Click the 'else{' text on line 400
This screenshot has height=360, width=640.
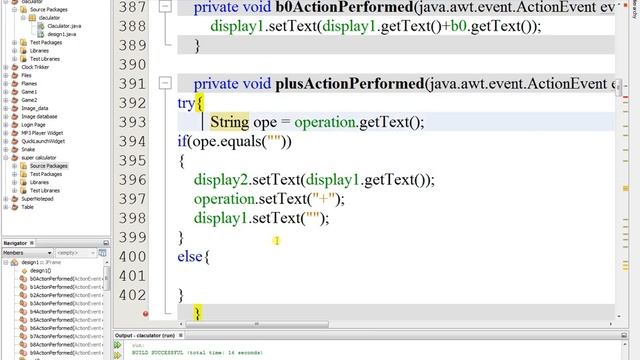tap(193, 257)
